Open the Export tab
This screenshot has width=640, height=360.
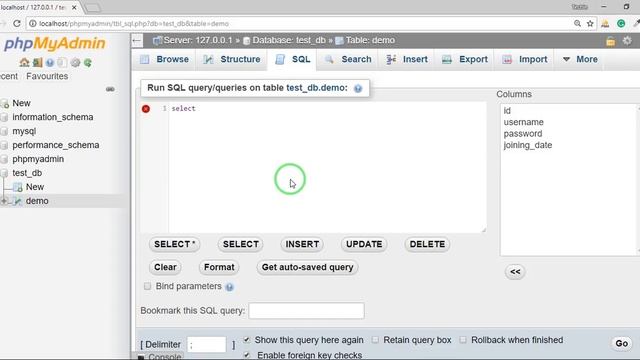pos(465,60)
